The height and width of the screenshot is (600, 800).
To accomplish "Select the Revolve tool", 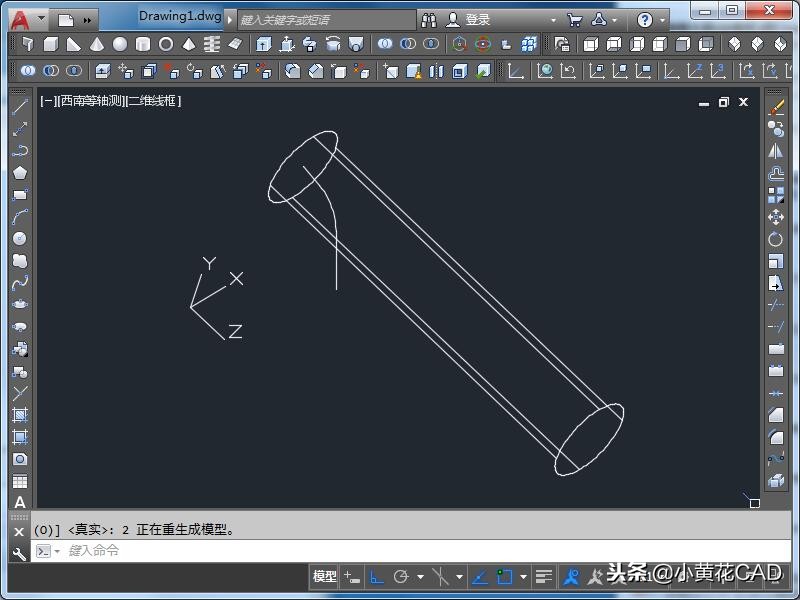I will tap(333, 44).
